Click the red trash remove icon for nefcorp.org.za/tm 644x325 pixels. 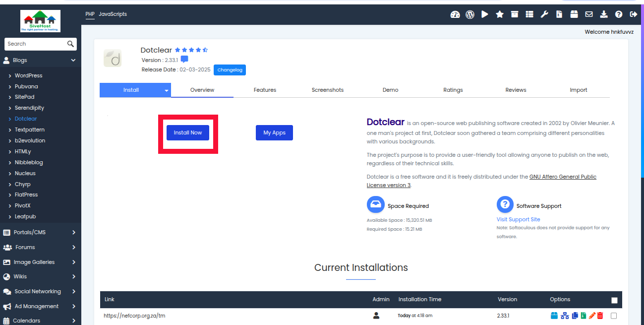click(x=600, y=315)
